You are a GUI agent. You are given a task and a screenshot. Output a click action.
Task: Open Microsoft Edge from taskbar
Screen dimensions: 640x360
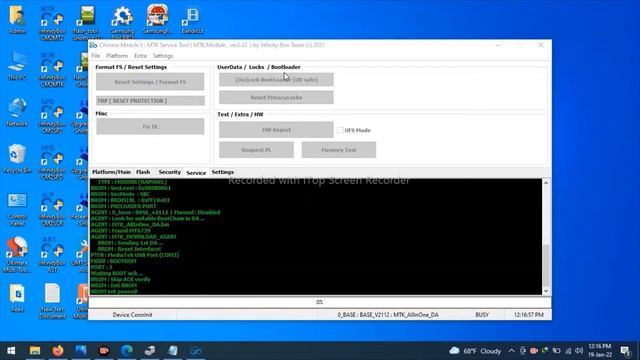[127, 351]
